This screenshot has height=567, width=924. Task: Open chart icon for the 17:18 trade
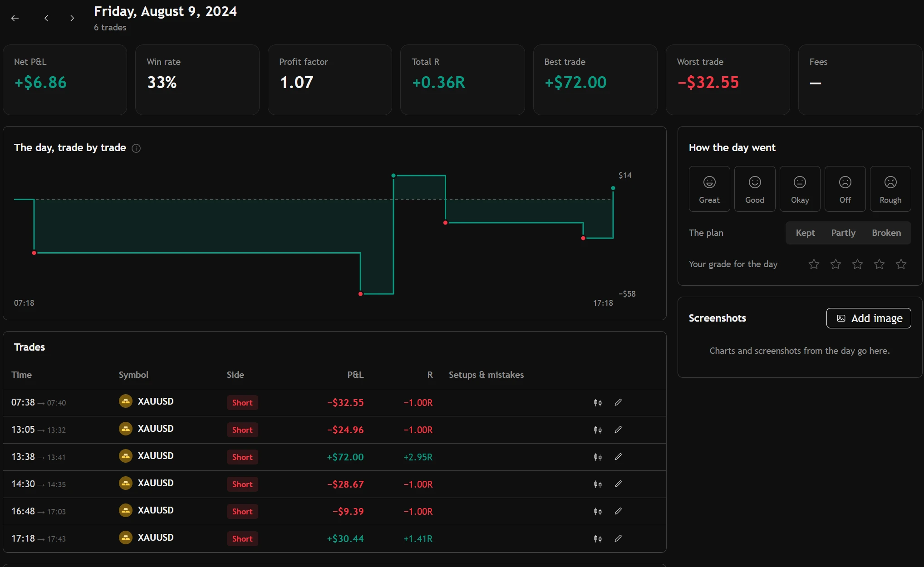click(x=598, y=538)
